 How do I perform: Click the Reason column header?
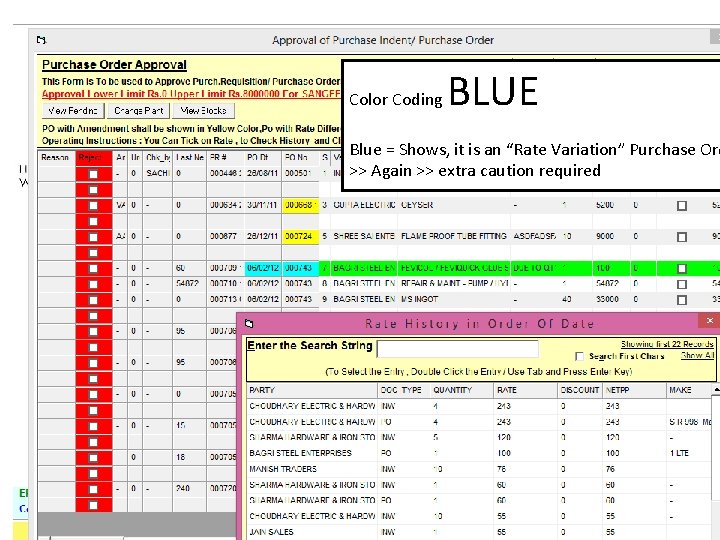pyautogui.click(x=56, y=158)
